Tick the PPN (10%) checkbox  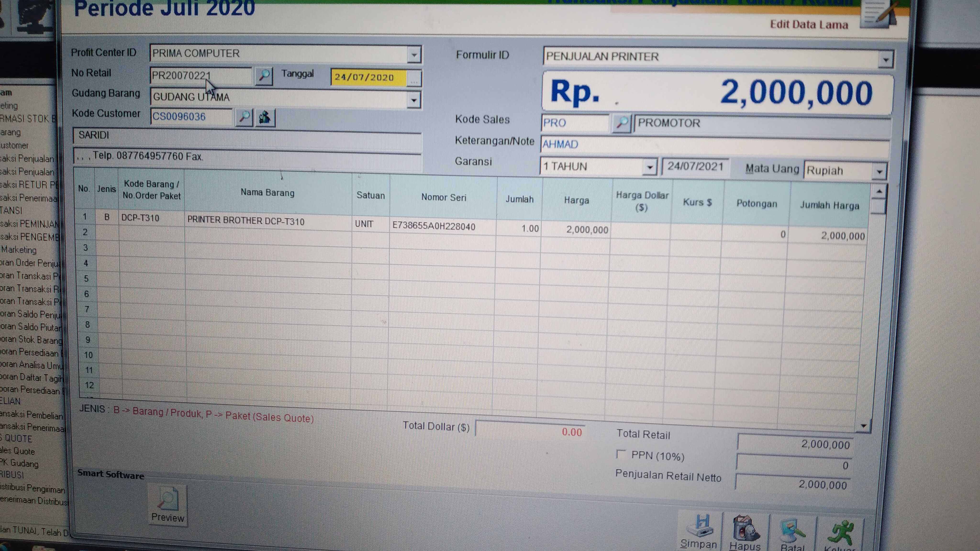(x=621, y=454)
